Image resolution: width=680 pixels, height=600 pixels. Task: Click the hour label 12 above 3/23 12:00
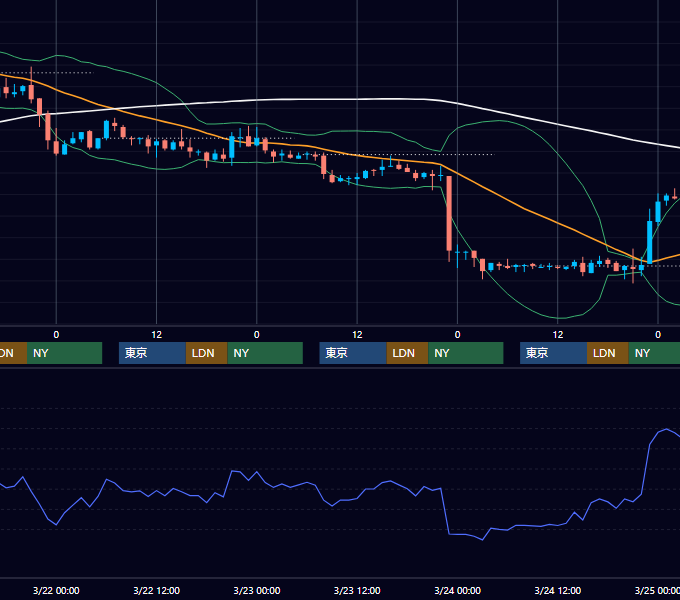[x=357, y=335]
